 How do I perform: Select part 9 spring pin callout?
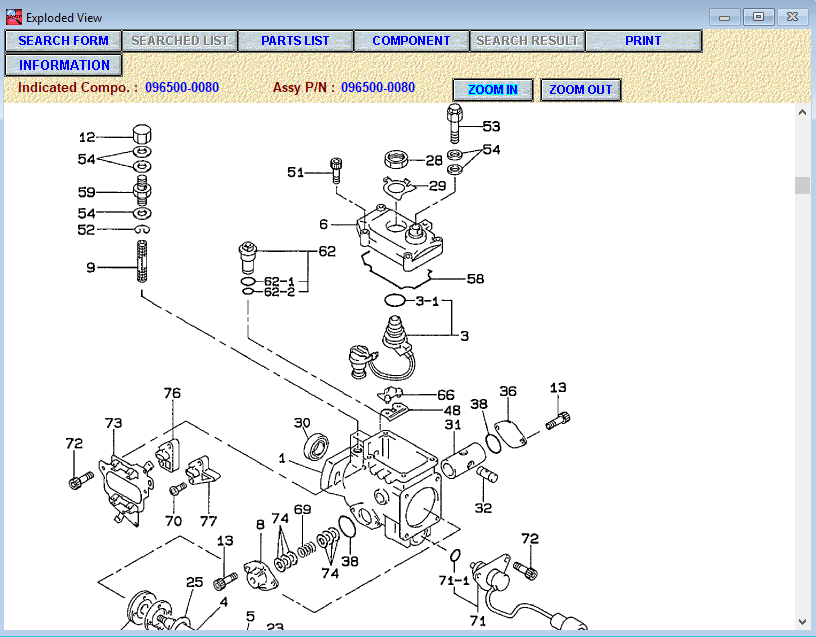coord(90,267)
